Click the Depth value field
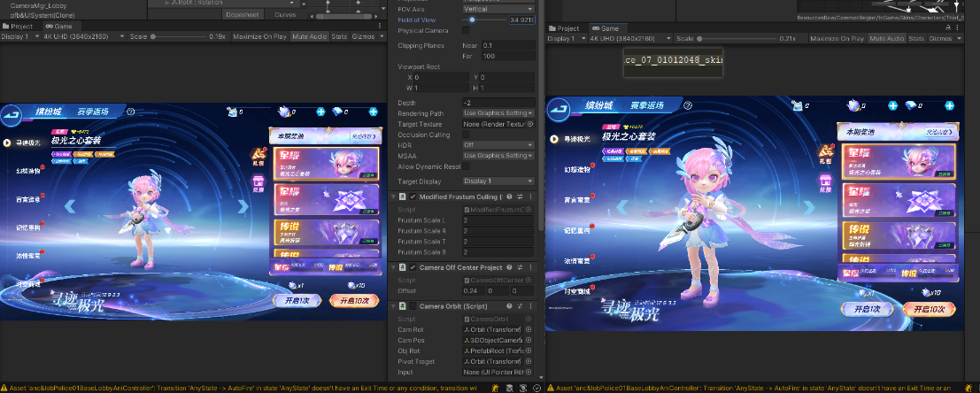 (x=498, y=103)
